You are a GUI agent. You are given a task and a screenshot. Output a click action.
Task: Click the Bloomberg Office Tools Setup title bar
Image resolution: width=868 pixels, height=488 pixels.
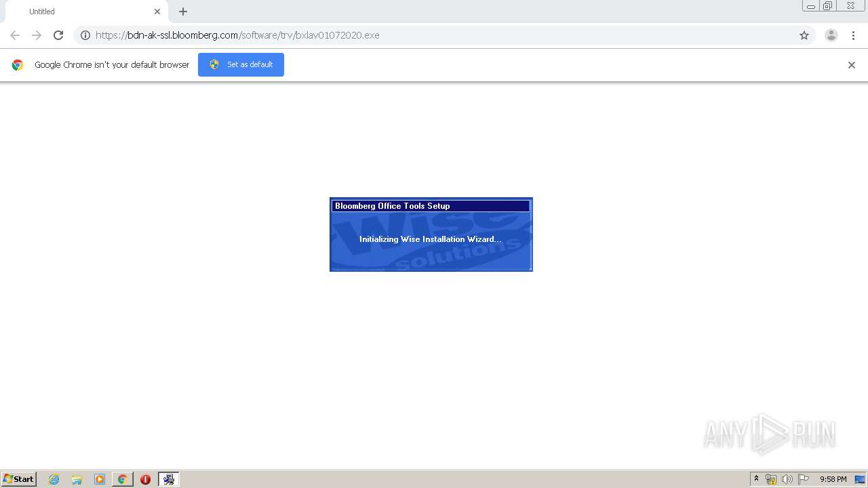pyautogui.click(x=431, y=206)
